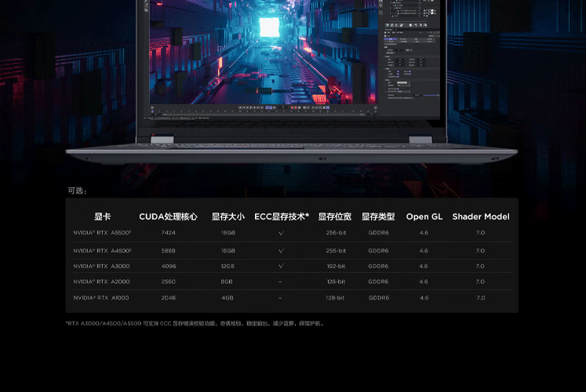Select the NVIDIA RTX A1000 row name
This screenshot has width=586, height=392.
(x=101, y=298)
